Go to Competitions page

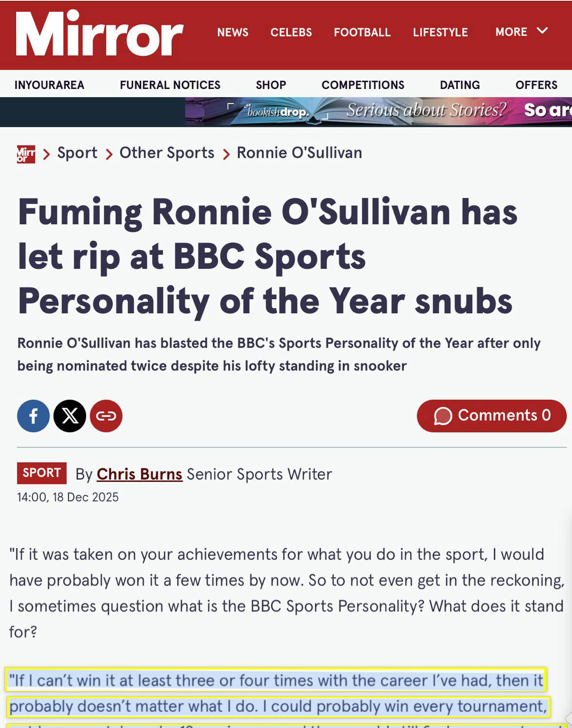[x=363, y=85]
